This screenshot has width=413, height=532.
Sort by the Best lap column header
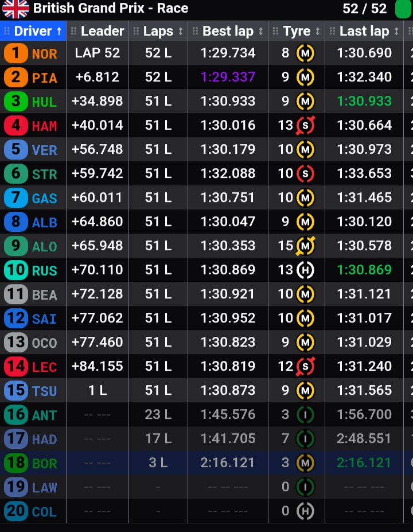point(228,31)
